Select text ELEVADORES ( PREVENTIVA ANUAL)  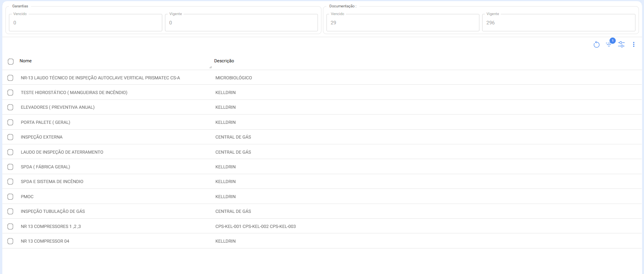point(58,107)
